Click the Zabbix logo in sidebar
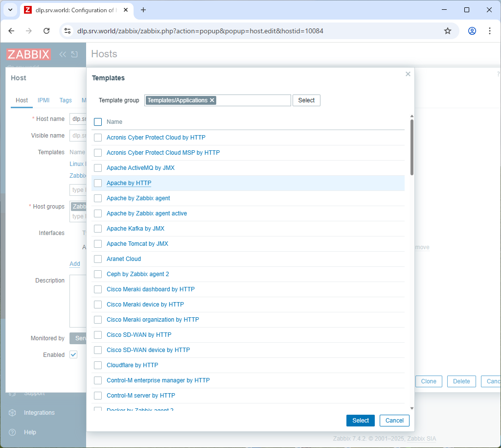 coord(28,54)
